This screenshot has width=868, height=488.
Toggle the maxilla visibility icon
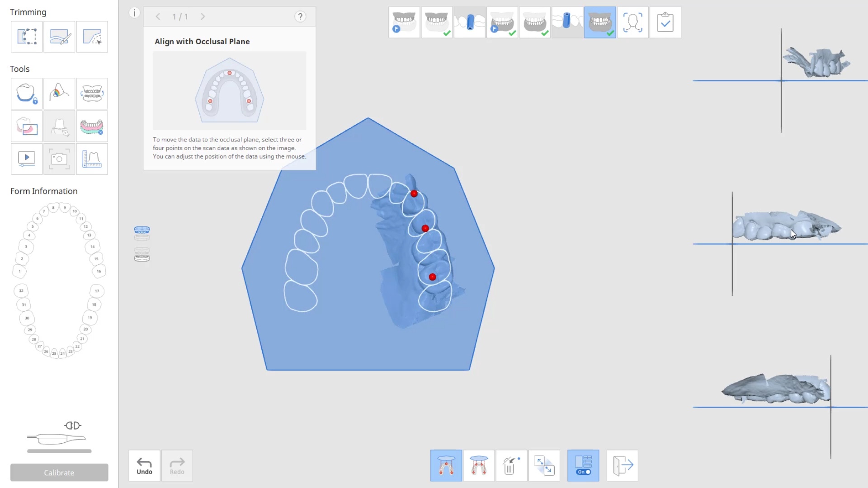click(x=142, y=233)
